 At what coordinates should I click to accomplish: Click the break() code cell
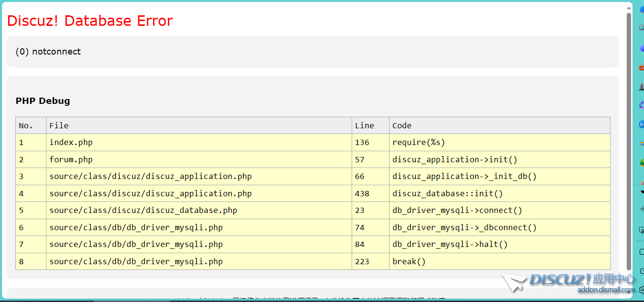click(x=500, y=262)
